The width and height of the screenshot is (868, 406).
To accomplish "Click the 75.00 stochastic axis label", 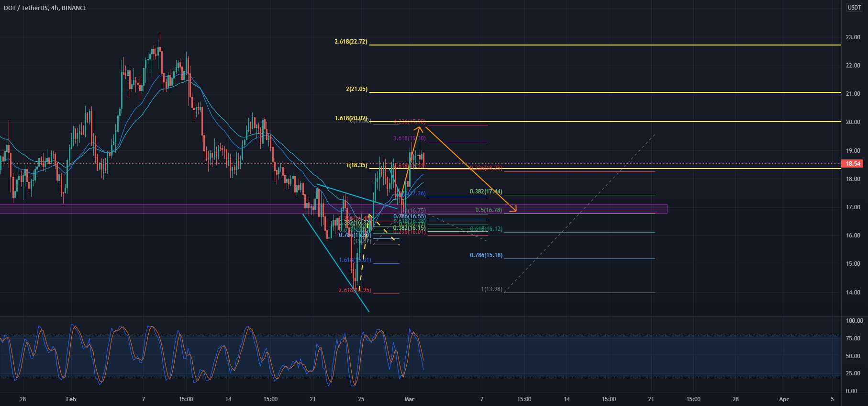I will point(853,338).
